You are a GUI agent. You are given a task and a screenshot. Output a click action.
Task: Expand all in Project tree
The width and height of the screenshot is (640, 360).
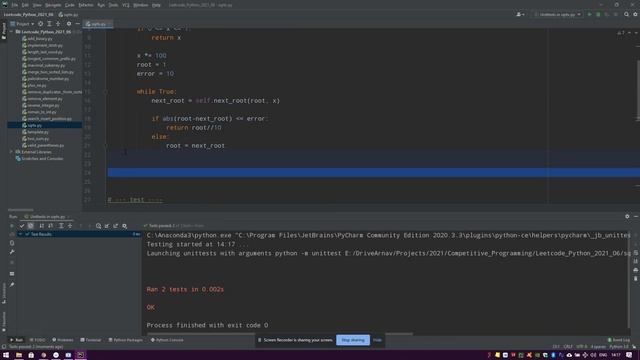pos(49,24)
